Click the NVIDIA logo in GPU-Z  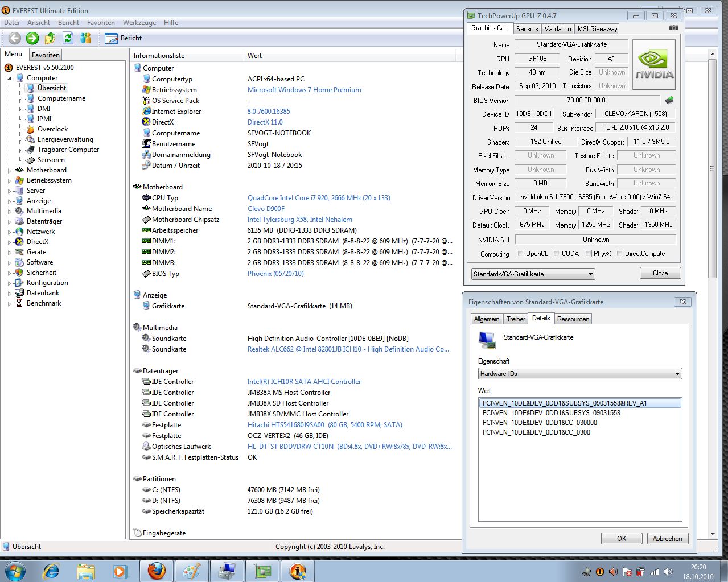pyautogui.click(x=654, y=64)
